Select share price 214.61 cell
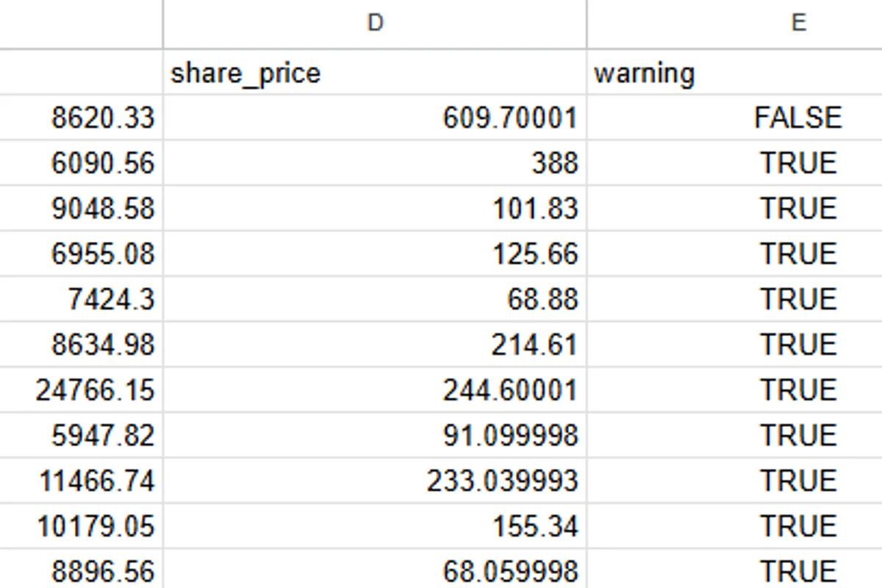Image resolution: width=882 pixels, height=588 pixels. [x=375, y=345]
